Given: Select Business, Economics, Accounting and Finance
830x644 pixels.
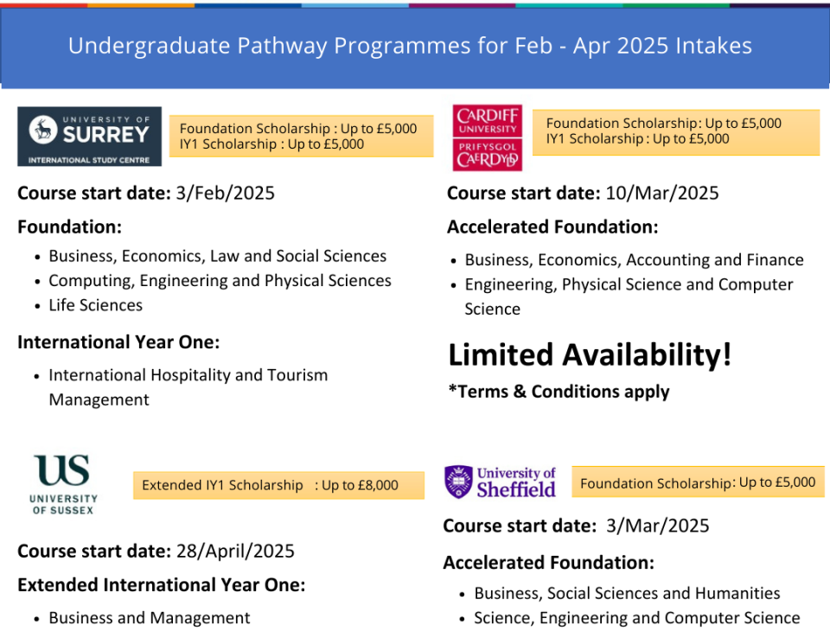Looking at the screenshot, I should click(x=634, y=259).
